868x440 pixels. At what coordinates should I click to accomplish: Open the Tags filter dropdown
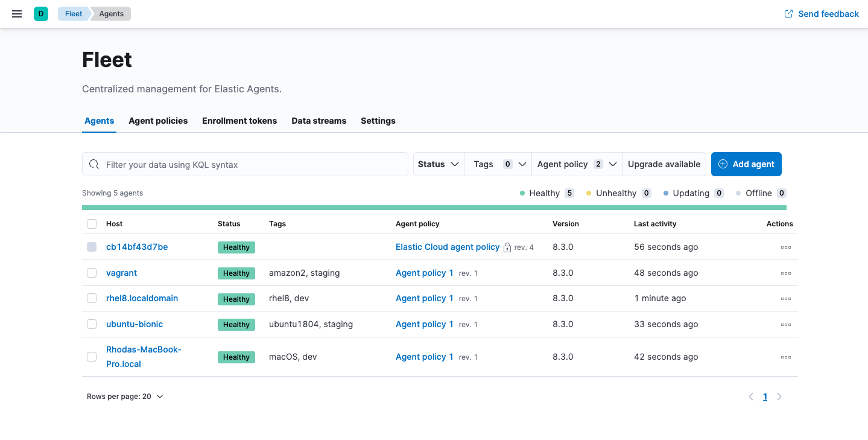tap(498, 164)
